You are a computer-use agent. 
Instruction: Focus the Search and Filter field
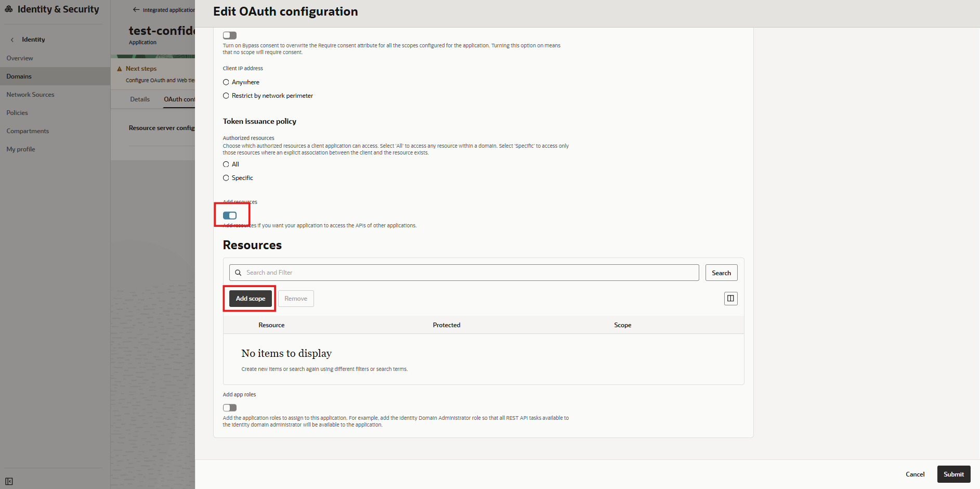click(x=464, y=273)
